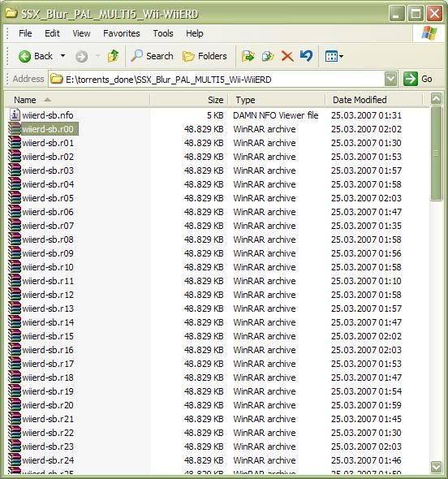The image size is (448, 479).
Task: Click the Move To folder icon
Action: pyautogui.click(x=248, y=56)
